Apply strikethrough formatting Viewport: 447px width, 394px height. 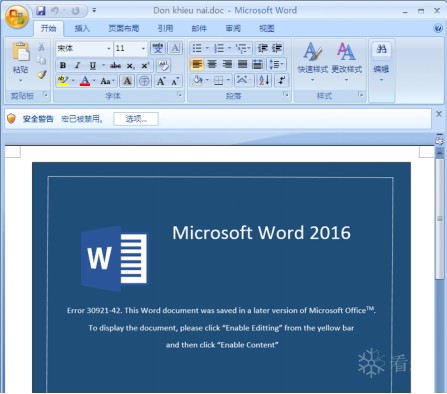(115, 65)
